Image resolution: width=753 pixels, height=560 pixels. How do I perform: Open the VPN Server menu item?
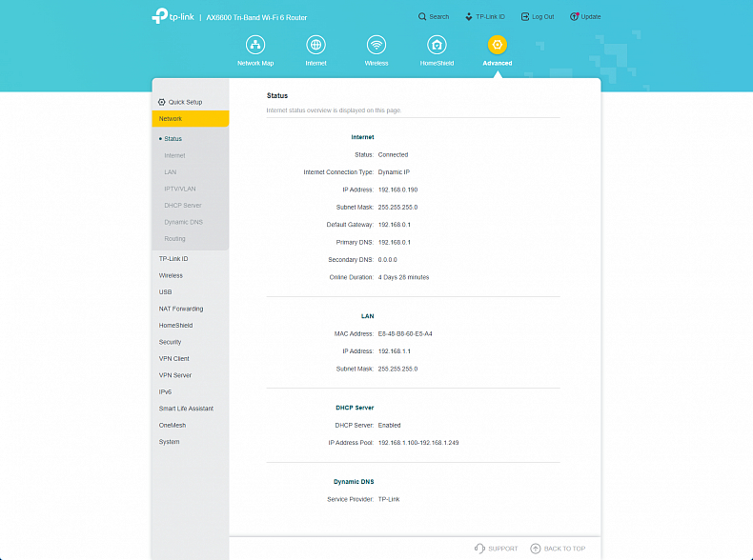point(175,375)
